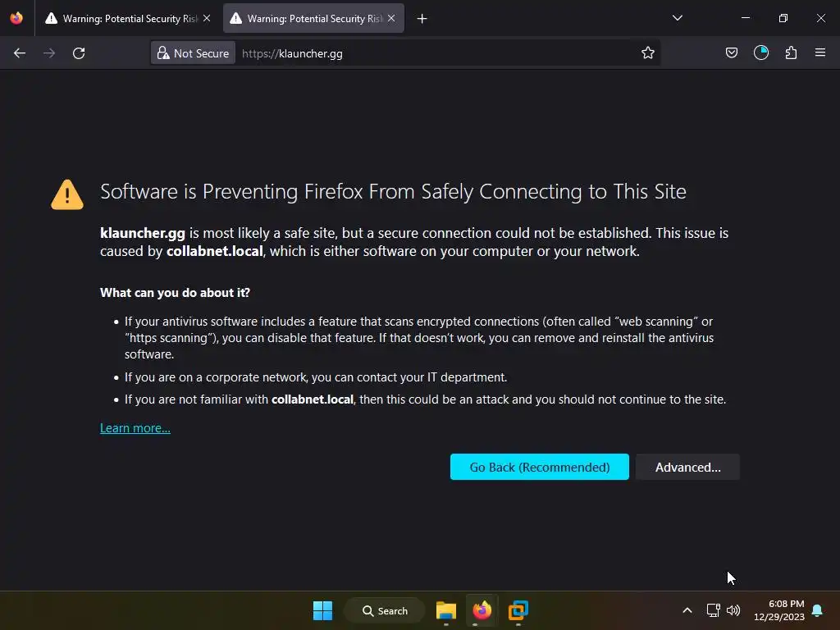Reload the current page
Image resolution: width=840 pixels, height=630 pixels.
tap(79, 53)
